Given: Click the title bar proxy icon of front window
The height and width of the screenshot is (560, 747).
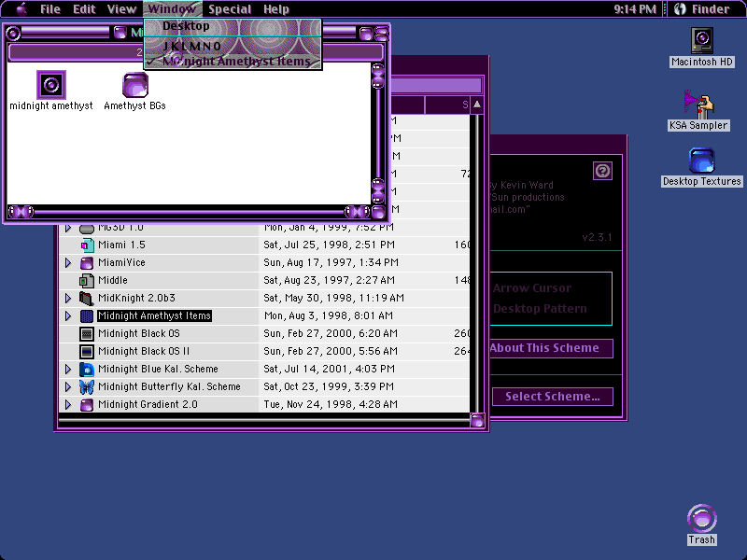Looking at the screenshot, I should tap(120, 33).
